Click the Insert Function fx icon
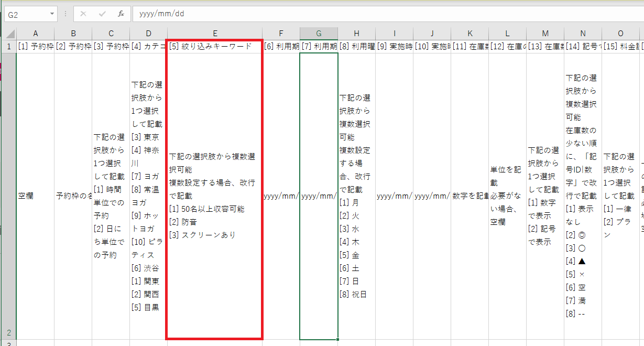The width and height of the screenshot is (644, 346). click(x=121, y=14)
